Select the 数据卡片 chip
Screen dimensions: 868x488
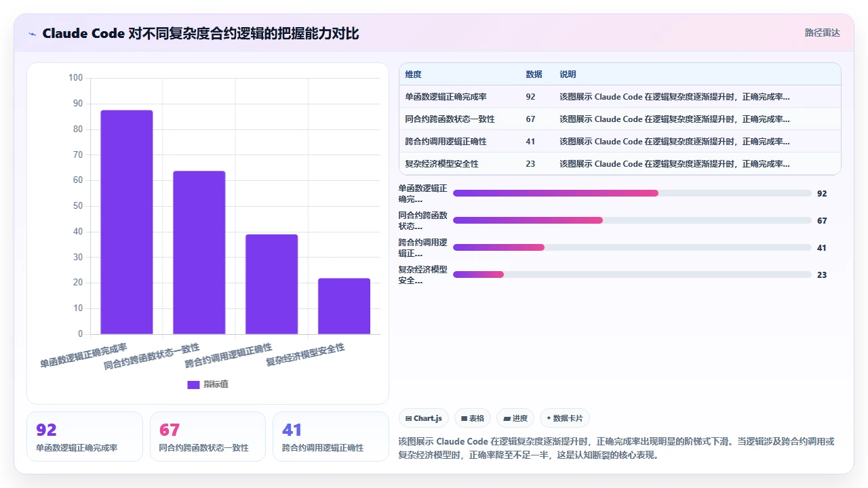pyautogui.click(x=565, y=418)
